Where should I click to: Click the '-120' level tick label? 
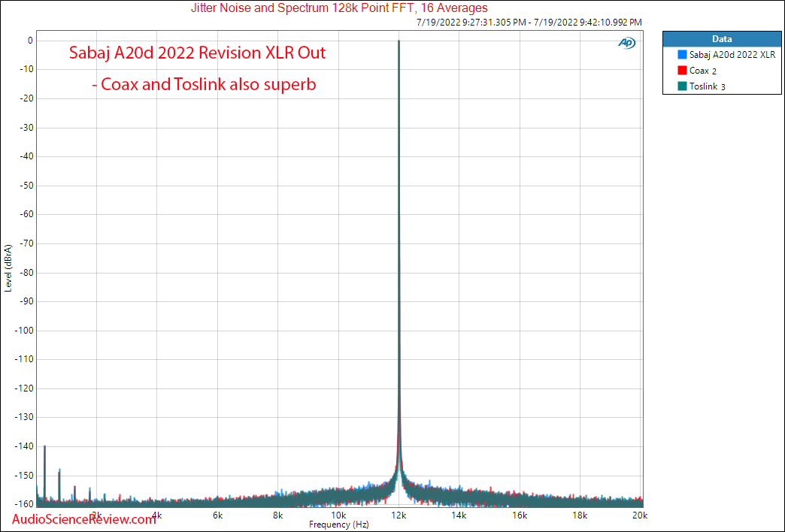click(24, 388)
